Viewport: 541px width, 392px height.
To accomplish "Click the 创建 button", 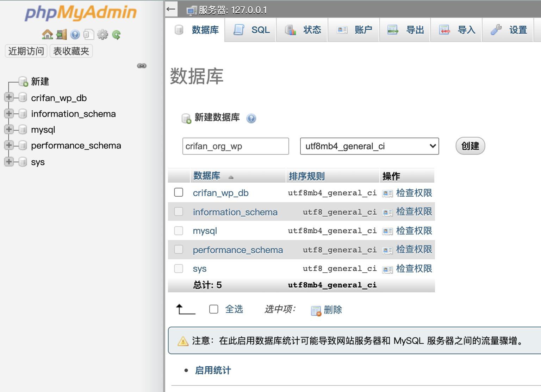I will tap(470, 146).
